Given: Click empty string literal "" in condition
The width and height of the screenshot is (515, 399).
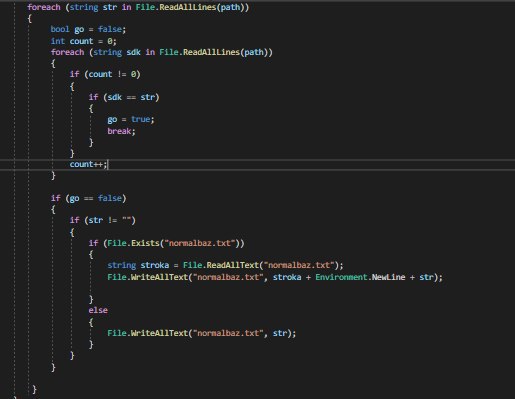Looking at the screenshot, I should [126, 220].
